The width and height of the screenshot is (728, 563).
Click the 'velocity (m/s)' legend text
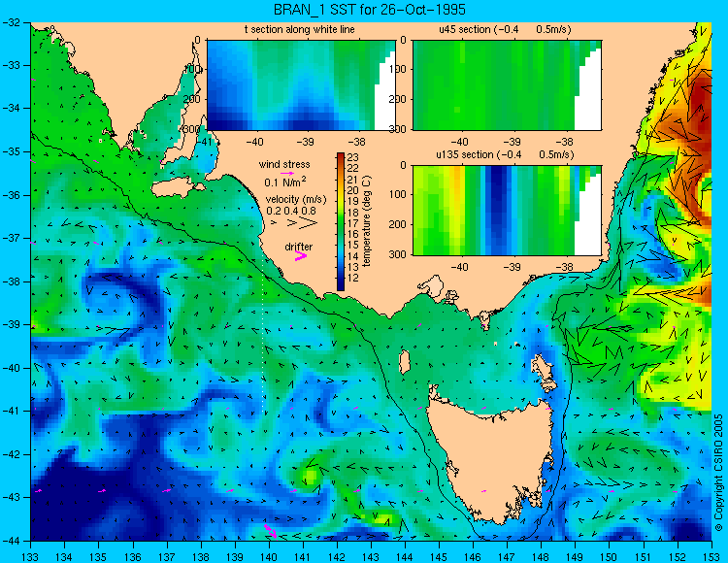(x=296, y=200)
